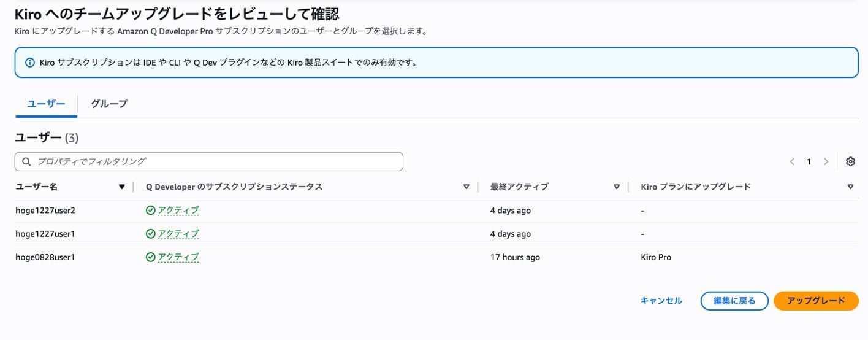Screen dimensions: 868x340
Task: Select the ユーザー tab
Action: coord(46,104)
